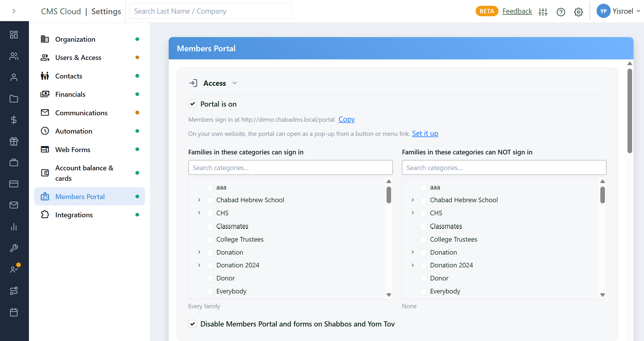Click the credit card icon in sidebar
This screenshot has width=644, height=341.
click(x=14, y=184)
